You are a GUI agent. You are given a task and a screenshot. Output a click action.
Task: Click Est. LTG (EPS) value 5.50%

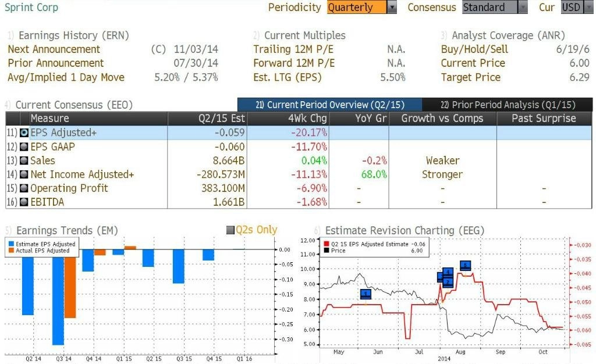(393, 77)
